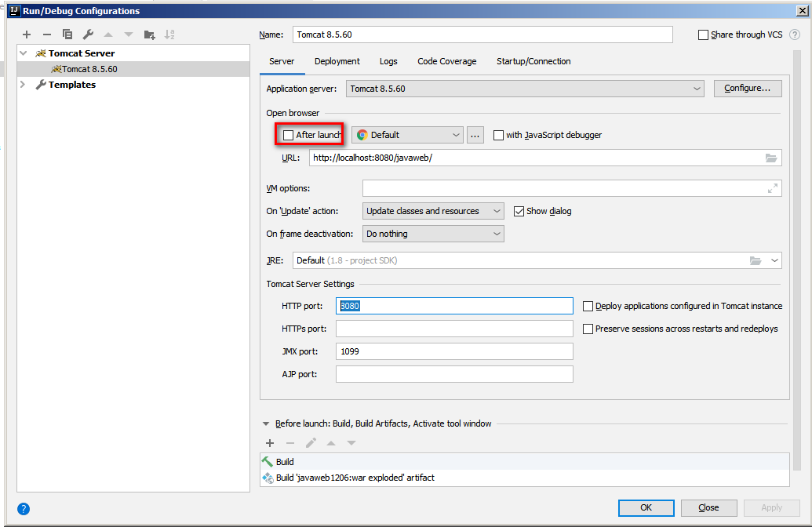Check Share through VCS
The image size is (812, 527).
point(703,35)
